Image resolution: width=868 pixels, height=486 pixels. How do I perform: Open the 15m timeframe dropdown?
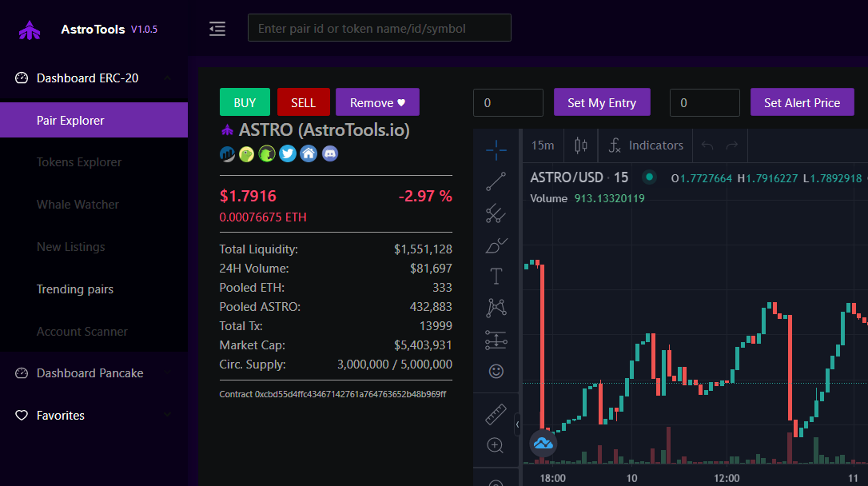tap(543, 145)
